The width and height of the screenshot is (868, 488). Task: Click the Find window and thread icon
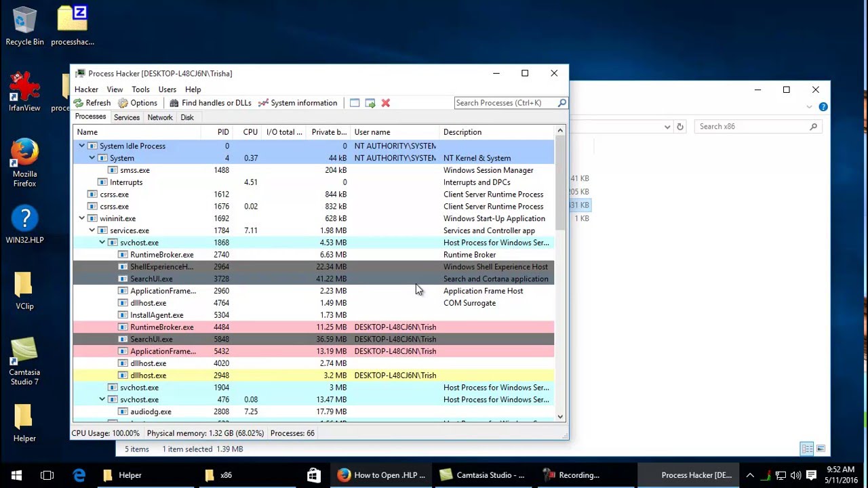[370, 103]
